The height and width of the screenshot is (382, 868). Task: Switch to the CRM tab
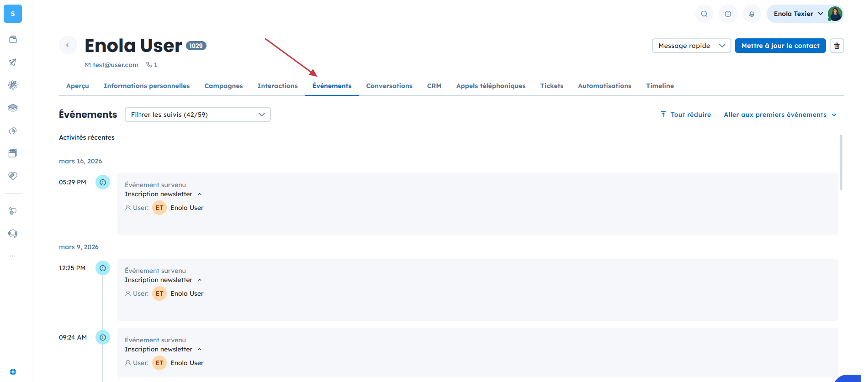tap(434, 86)
